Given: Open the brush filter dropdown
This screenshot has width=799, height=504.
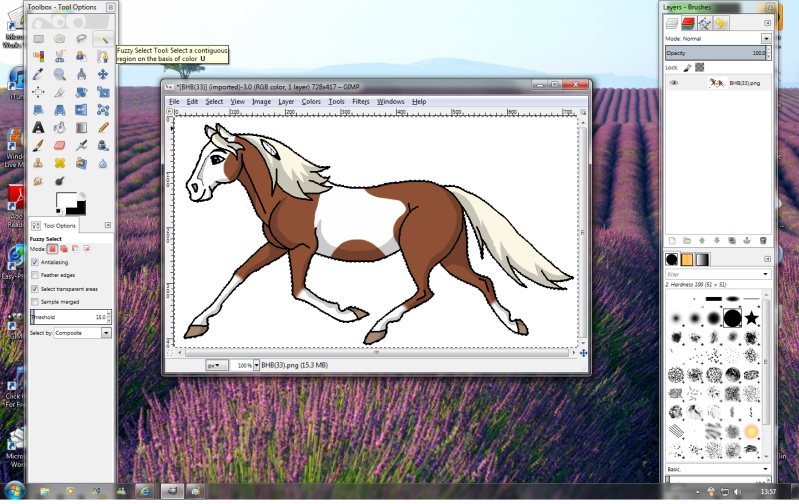Looking at the screenshot, I should pyautogui.click(x=765, y=274).
